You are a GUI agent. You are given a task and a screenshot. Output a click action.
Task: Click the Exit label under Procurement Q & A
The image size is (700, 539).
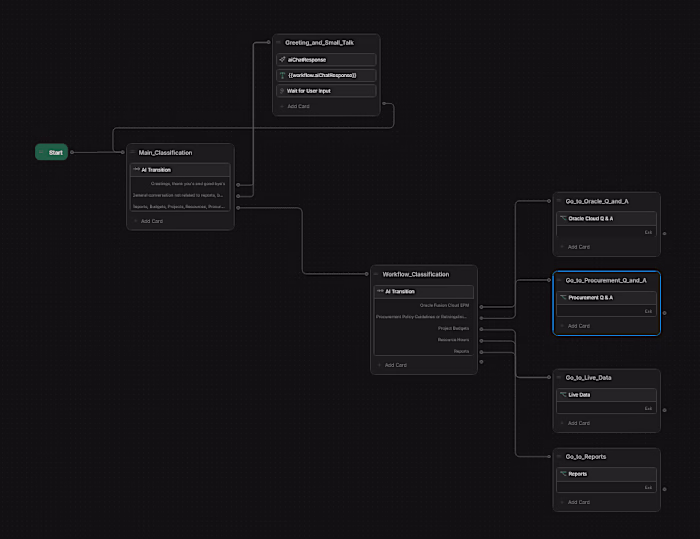click(648, 311)
